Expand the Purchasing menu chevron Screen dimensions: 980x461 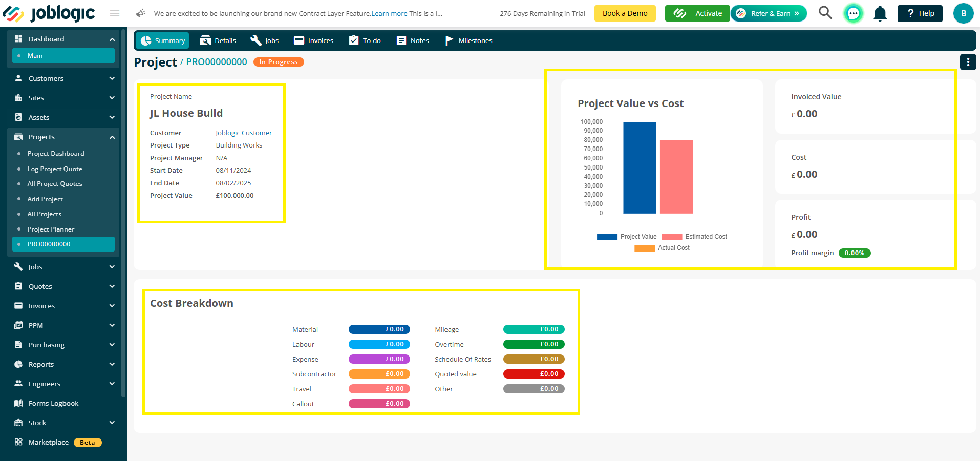click(112, 345)
